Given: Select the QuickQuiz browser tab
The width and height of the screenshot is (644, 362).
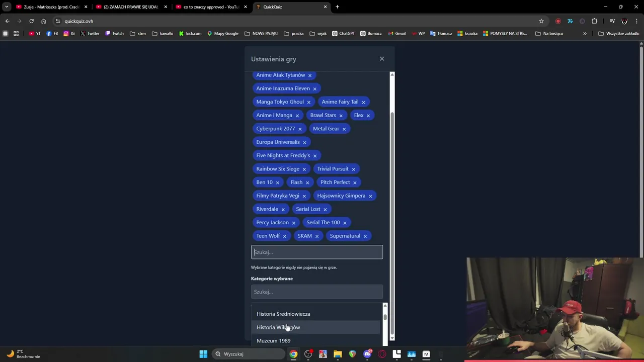Looking at the screenshot, I should click(x=291, y=7).
